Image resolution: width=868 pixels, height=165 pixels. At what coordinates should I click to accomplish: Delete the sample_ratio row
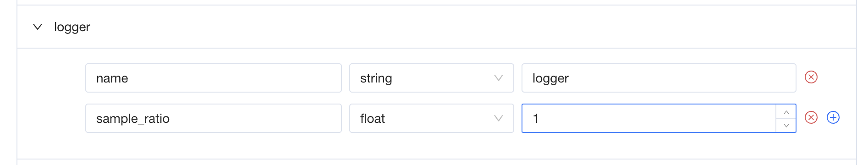(x=811, y=117)
